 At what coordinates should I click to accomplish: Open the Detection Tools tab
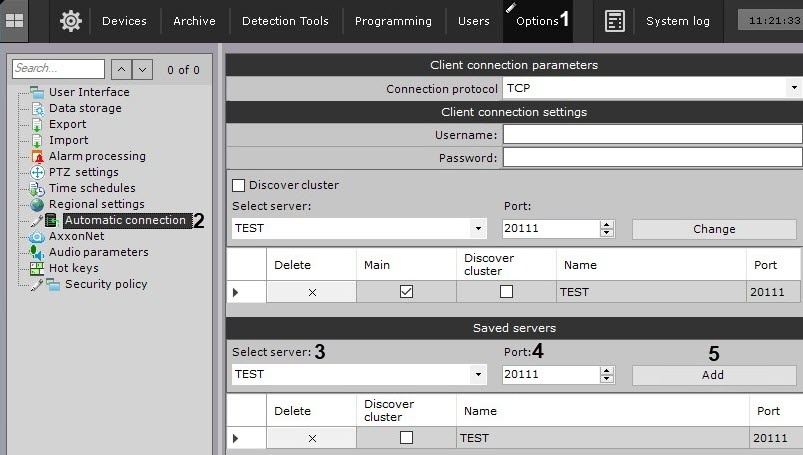point(285,21)
